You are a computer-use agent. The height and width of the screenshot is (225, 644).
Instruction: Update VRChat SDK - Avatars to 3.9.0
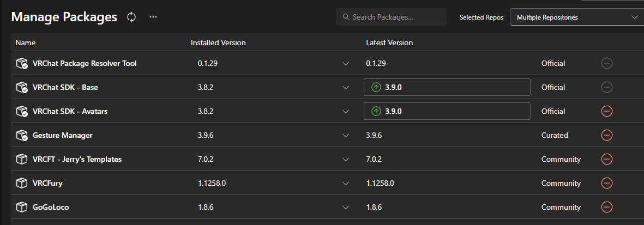click(x=447, y=111)
